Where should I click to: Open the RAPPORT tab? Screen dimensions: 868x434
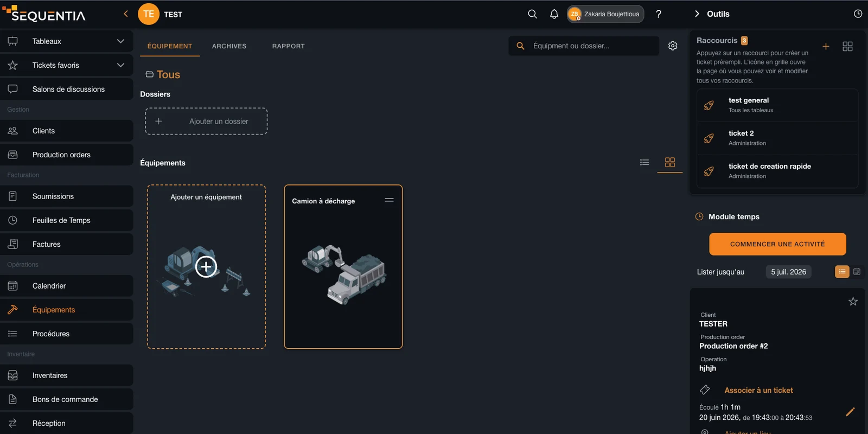pyautogui.click(x=289, y=46)
